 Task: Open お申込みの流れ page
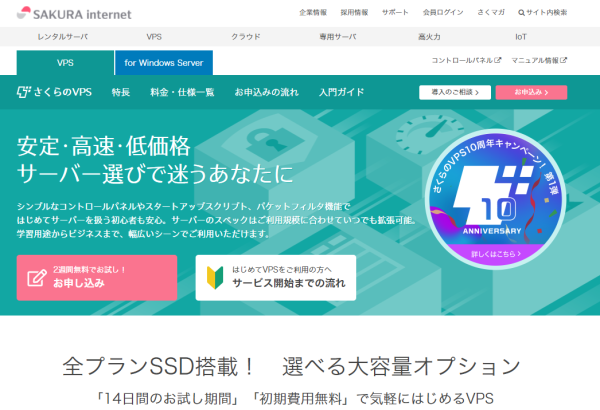point(267,92)
